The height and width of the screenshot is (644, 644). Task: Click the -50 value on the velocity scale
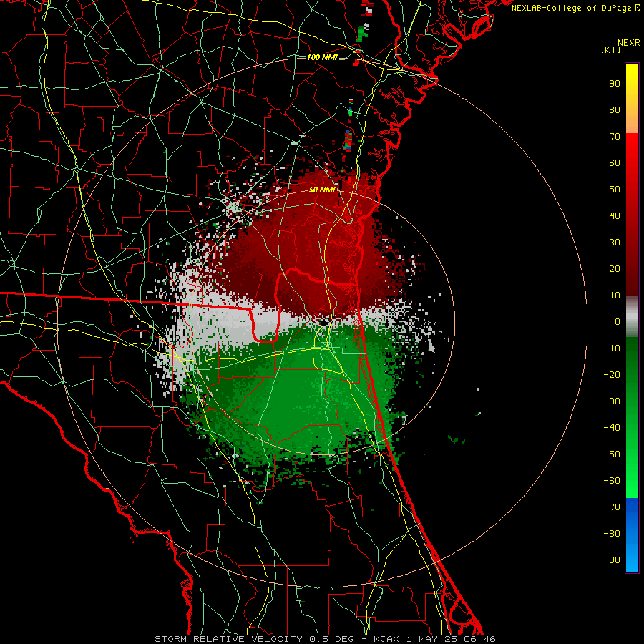point(612,454)
